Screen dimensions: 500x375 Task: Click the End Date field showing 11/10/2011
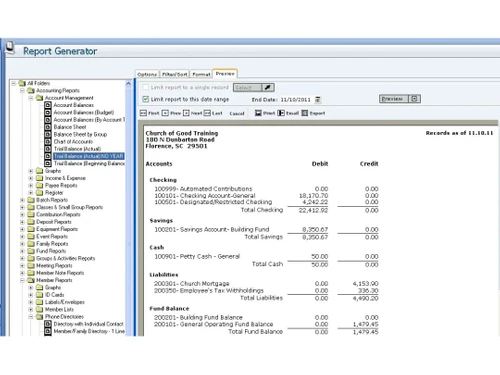(x=296, y=100)
